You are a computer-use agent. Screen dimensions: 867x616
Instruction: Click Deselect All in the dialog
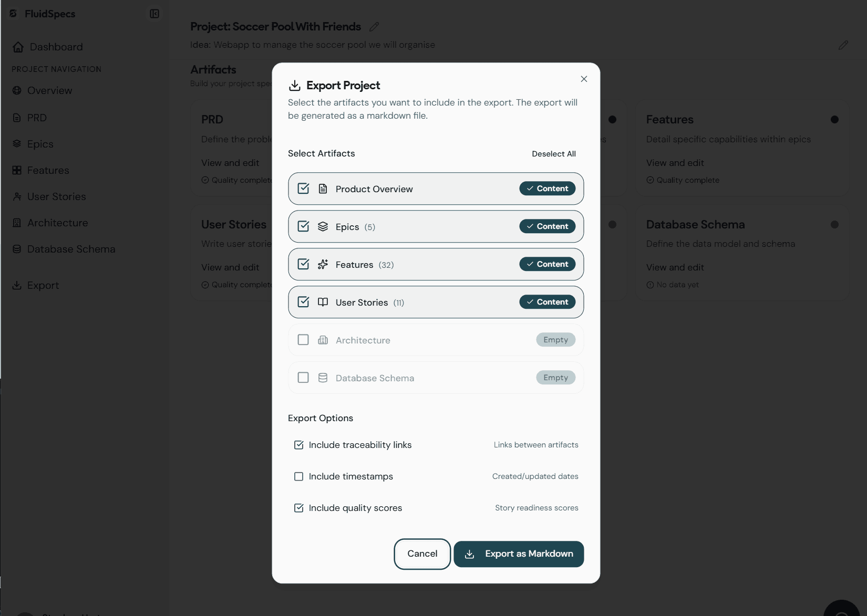click(553, 153)
